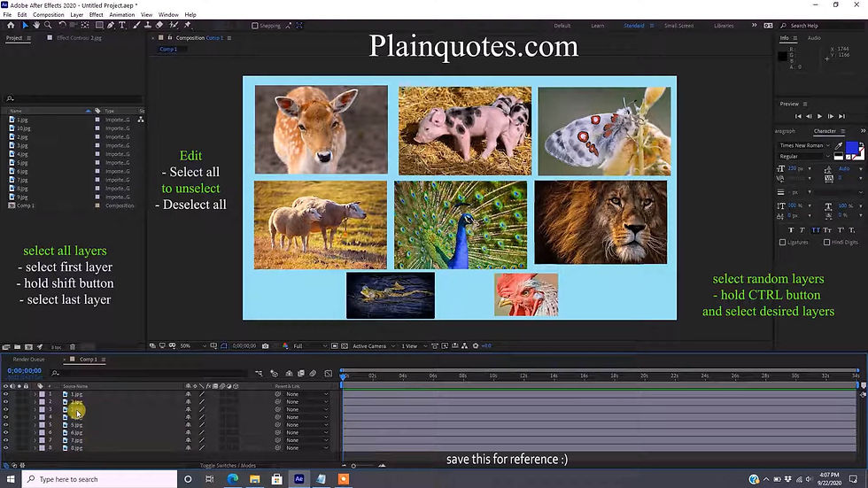Expand layer 6.jpg properties
Image resolution: width=868 pixels, height=488 pixels.
(x=35, y=433)
